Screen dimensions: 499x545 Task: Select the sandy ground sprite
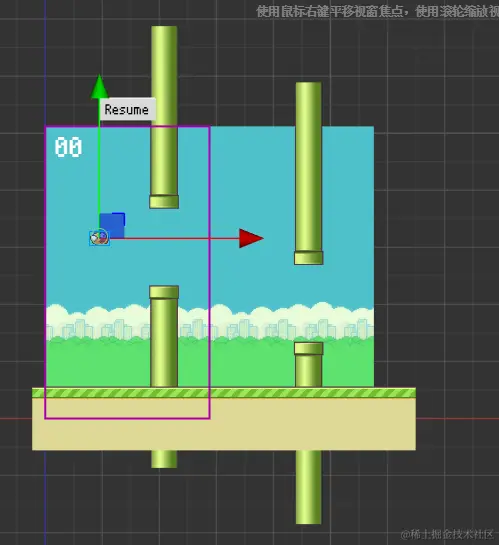point(224,419)
